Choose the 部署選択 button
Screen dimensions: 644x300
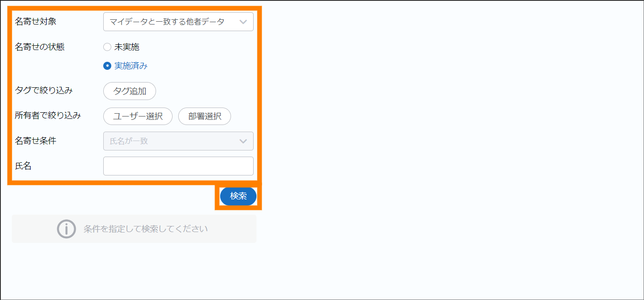pyautogui.click(x=205, y=117)
